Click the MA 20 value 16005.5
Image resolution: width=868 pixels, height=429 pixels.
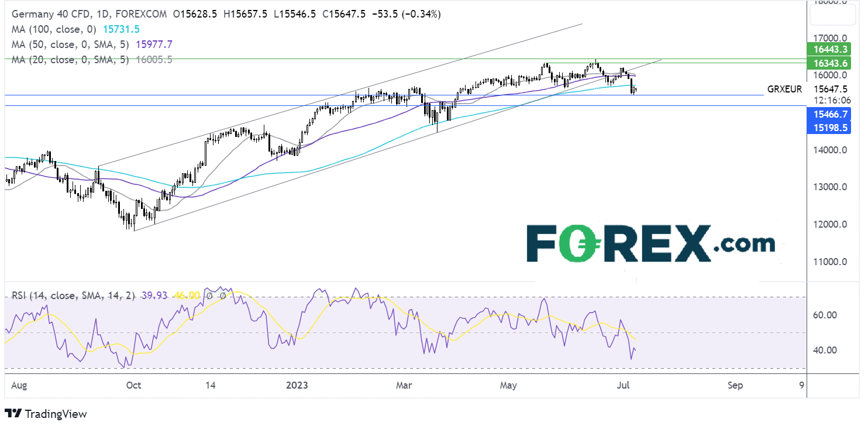pos(154,59)
